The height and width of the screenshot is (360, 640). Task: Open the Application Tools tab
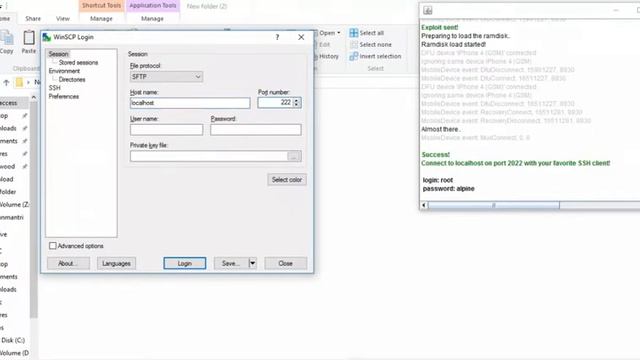[x=153, y=6]
